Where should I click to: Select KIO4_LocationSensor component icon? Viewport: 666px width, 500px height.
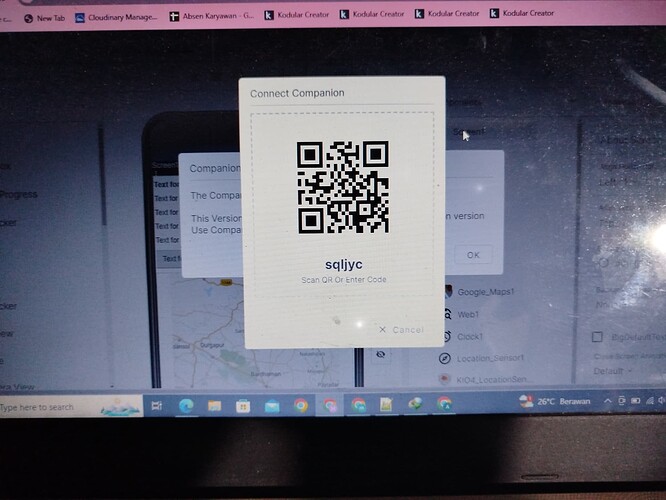click(x=446, y=380)
